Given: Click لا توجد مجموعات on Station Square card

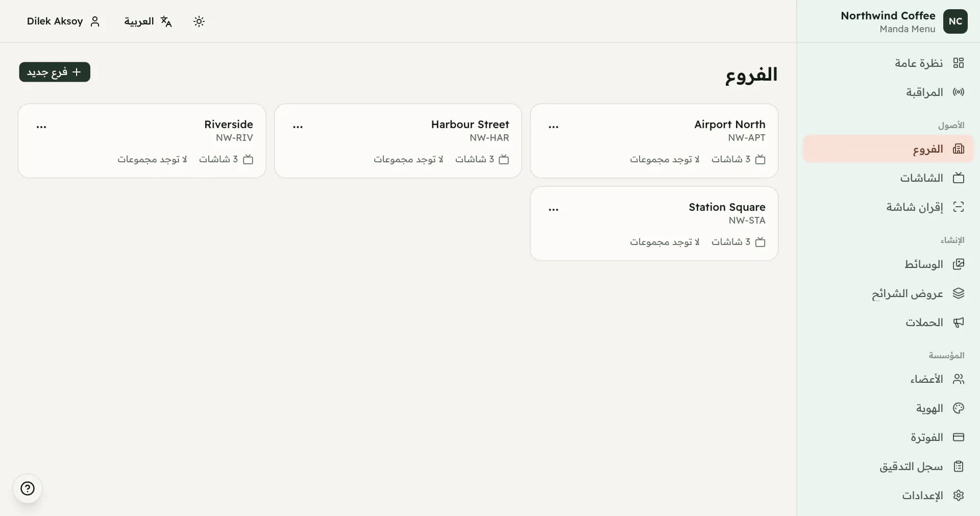Looking at the screenshot, I should [665, 242].
